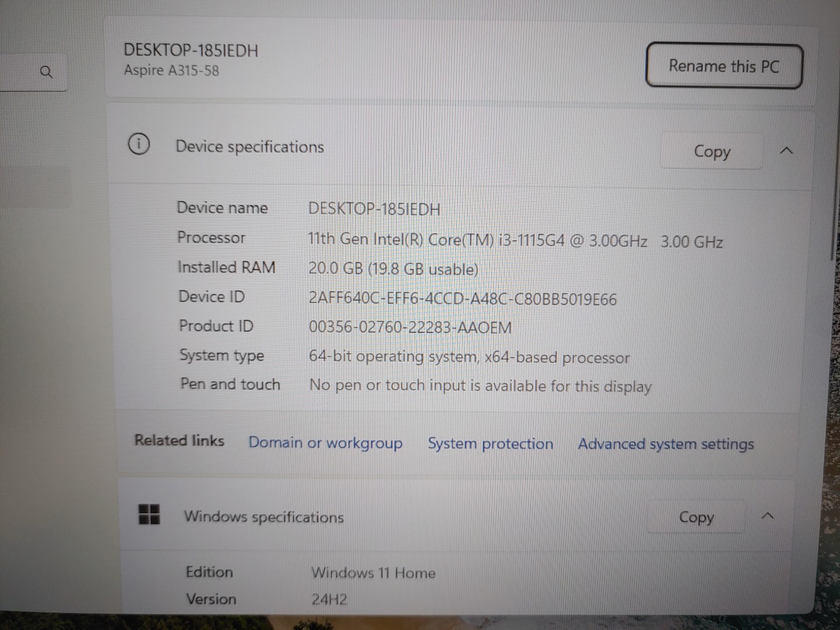This screenshot has width=840, height=630.
Task: Click the Installed RAM value
Action: pos(393,269)
